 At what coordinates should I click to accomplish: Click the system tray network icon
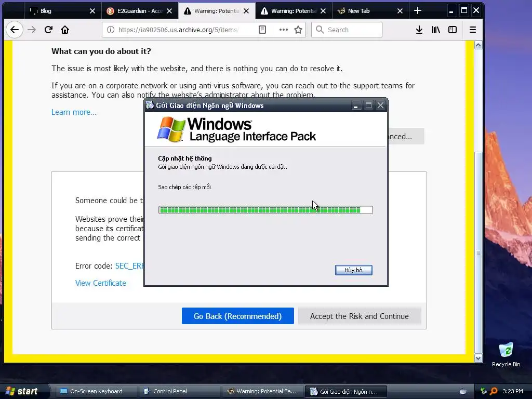click(484, 391)
